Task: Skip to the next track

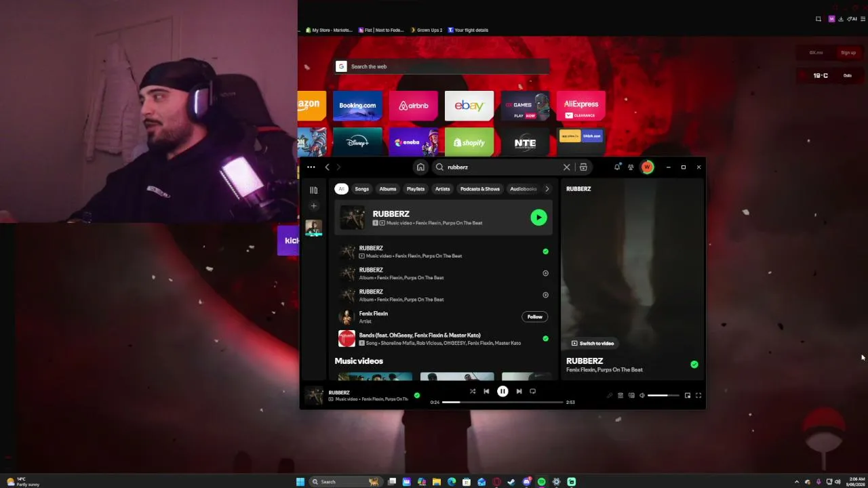Action: [x=519, y=391]
